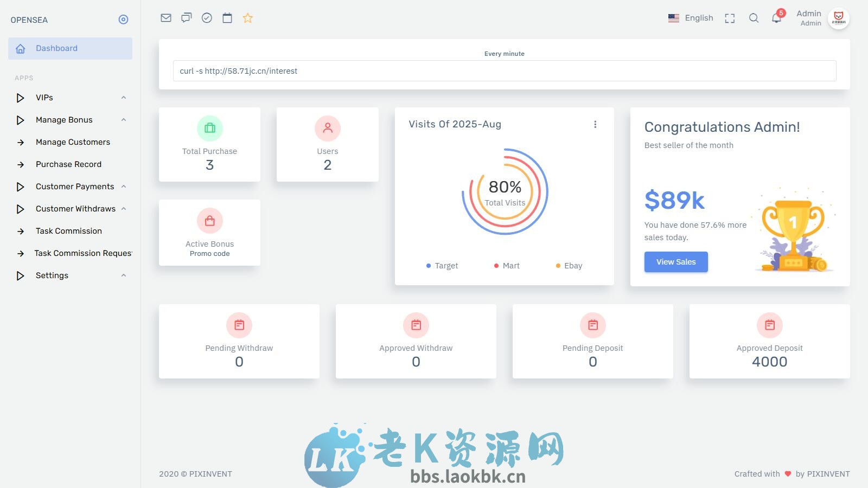Open the Manage Customers menu item
Viewport: 868px width, 488px height.
pos(73,142)
